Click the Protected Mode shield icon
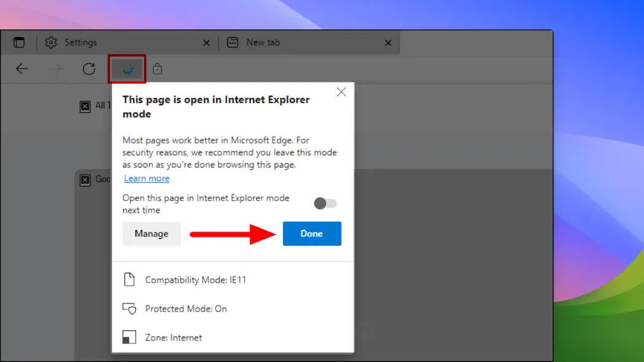644x362 pixels. coord(130,309)
